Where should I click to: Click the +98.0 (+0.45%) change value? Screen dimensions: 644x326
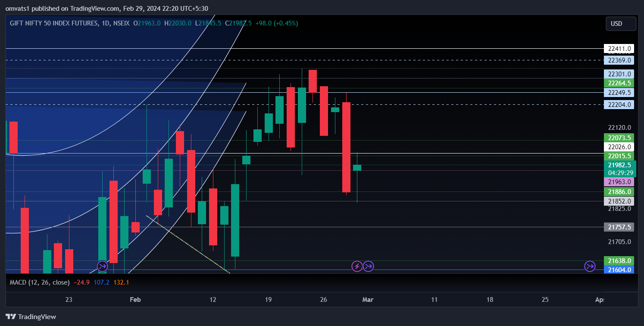point(276,23)
